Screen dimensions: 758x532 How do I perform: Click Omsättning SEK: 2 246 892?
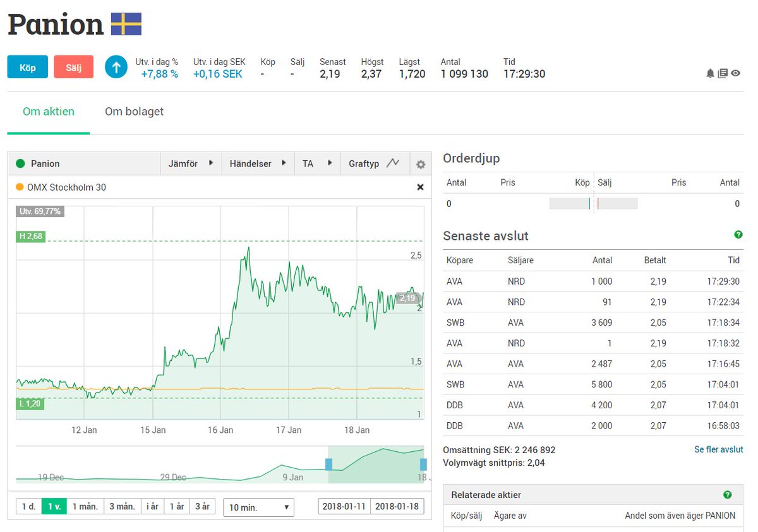pyautogui.click(x=499, y=450)
